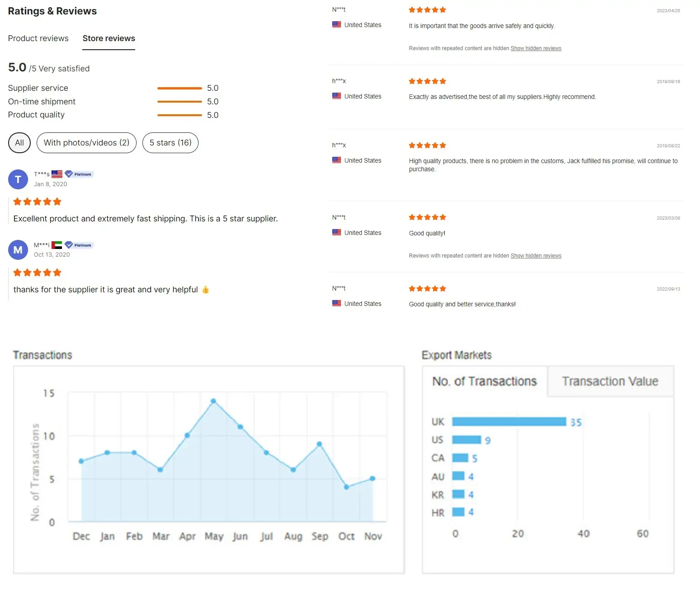
Task: Enable the All reviews filter
Action: [19, 142]
